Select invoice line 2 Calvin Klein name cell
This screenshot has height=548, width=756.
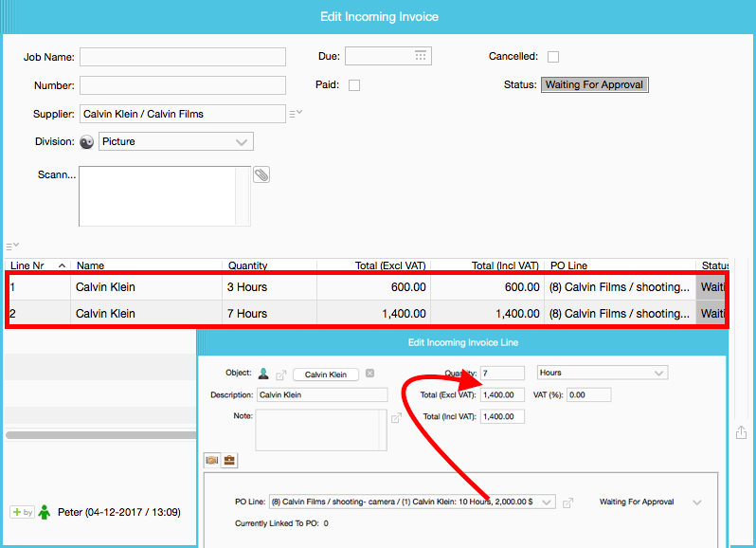pyautogui.click(x=146, y=314)
